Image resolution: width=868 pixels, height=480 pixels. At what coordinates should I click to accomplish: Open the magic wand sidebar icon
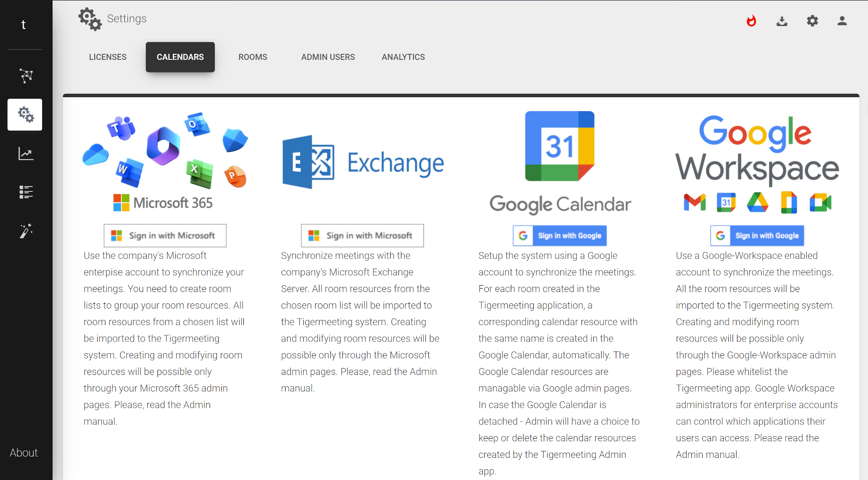click(26, 231)
